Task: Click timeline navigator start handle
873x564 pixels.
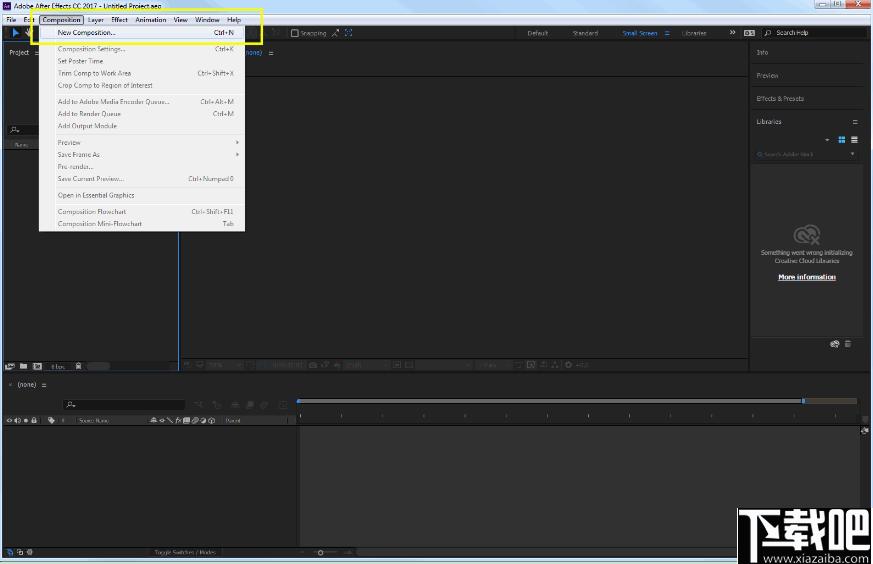Action: coord(299,401)
